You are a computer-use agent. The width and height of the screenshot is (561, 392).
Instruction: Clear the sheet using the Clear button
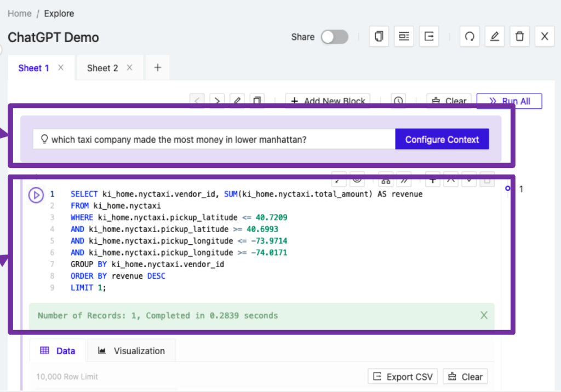point(449,101)
